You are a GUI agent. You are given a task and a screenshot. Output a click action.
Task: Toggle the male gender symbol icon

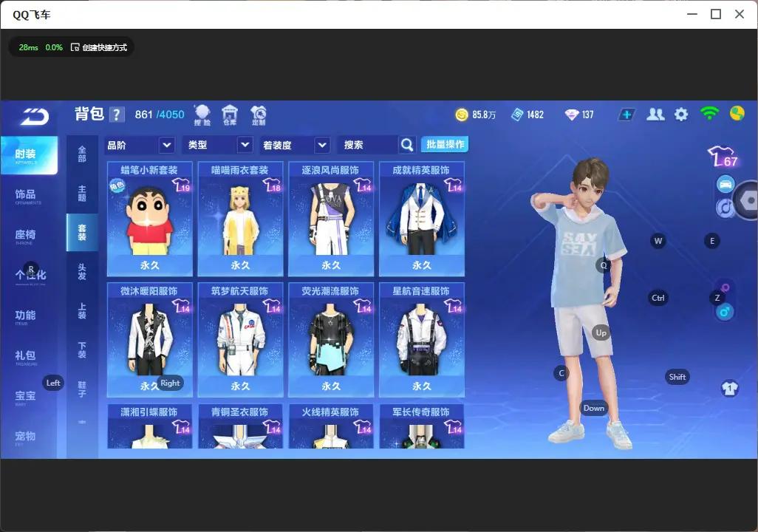[725, 312]
